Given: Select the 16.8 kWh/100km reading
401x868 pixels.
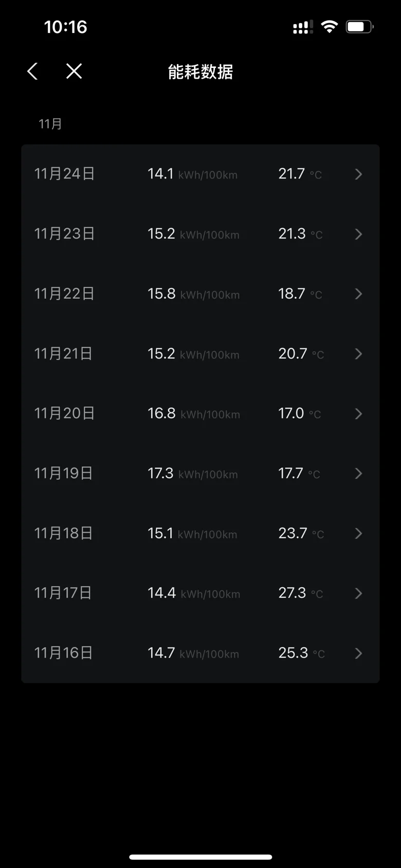Looking at the screenshot, I should (x=194, y=414).
